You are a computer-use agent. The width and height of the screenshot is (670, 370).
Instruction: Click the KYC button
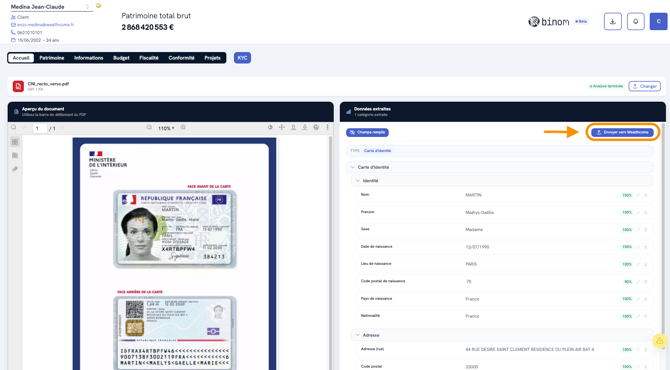(x=242, y=58)
